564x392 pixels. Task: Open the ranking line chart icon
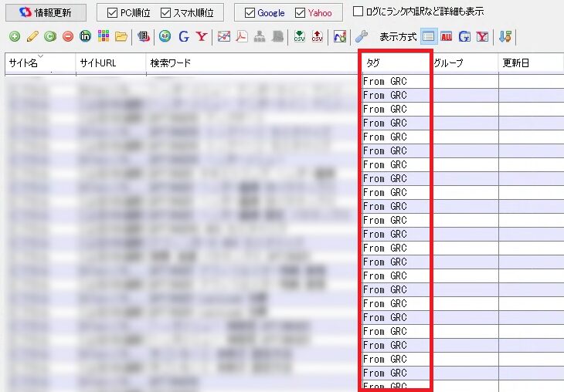pos(224,36)
